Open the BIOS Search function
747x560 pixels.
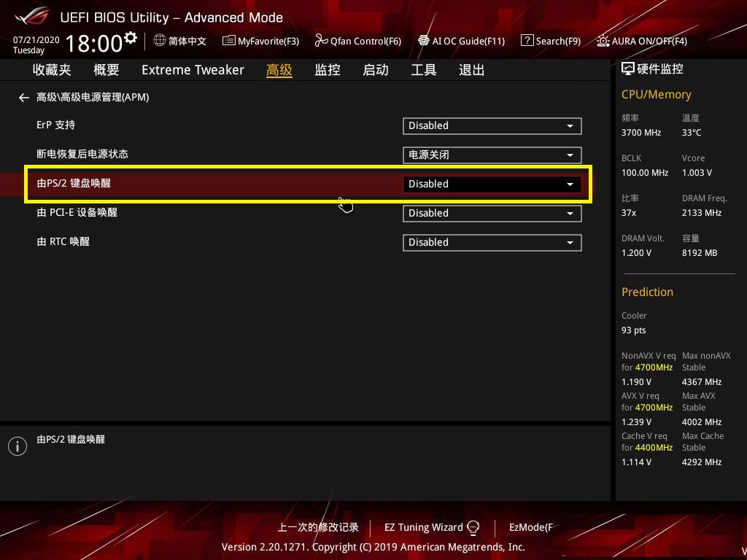coord(551,41)
